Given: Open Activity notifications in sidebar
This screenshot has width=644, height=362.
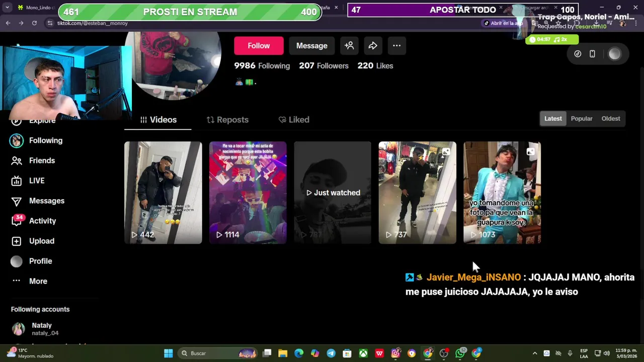Looking at the screenshot, I should click(42, 221).
